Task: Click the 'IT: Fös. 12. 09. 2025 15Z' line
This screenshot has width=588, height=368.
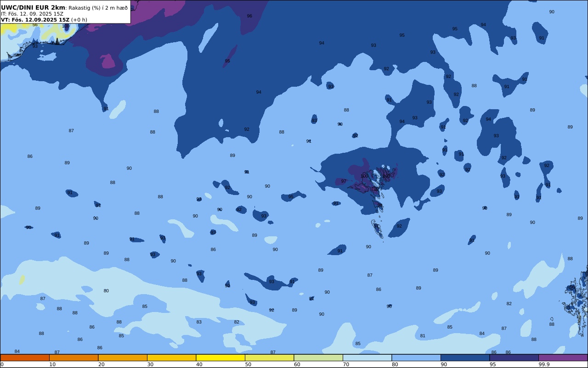Action: tap(32, 14)
